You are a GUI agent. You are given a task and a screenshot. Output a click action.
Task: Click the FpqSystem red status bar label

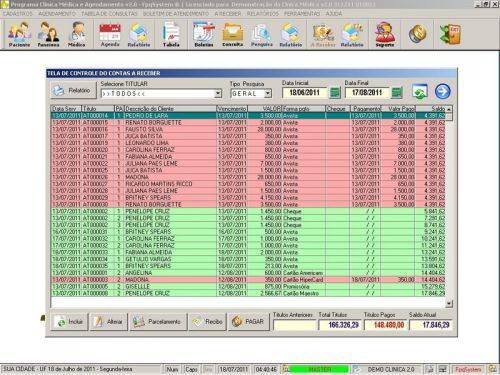(x=468, y=369)
